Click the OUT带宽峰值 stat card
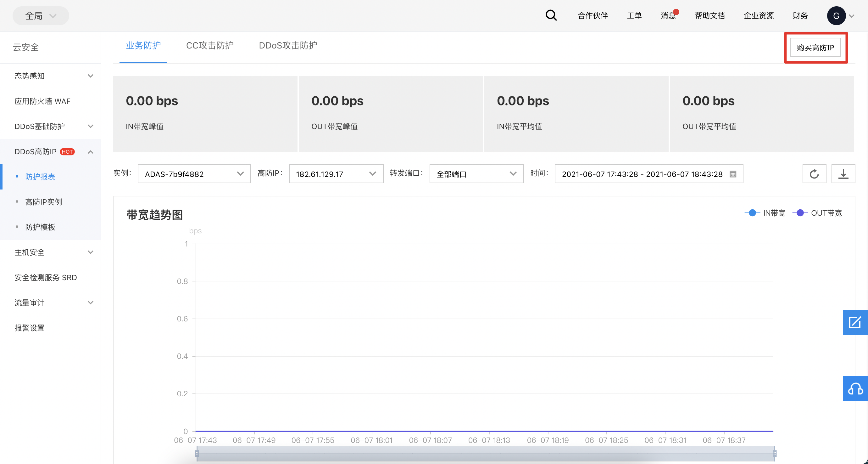 391,114
